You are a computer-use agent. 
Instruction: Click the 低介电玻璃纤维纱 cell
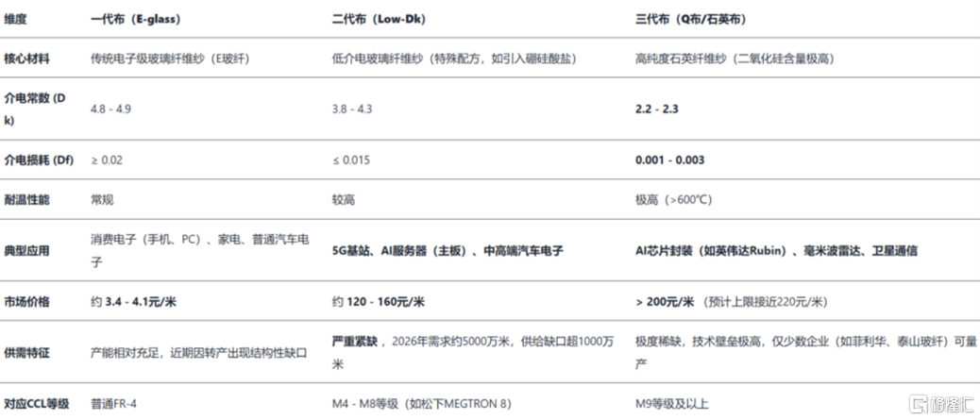point(454,59)
